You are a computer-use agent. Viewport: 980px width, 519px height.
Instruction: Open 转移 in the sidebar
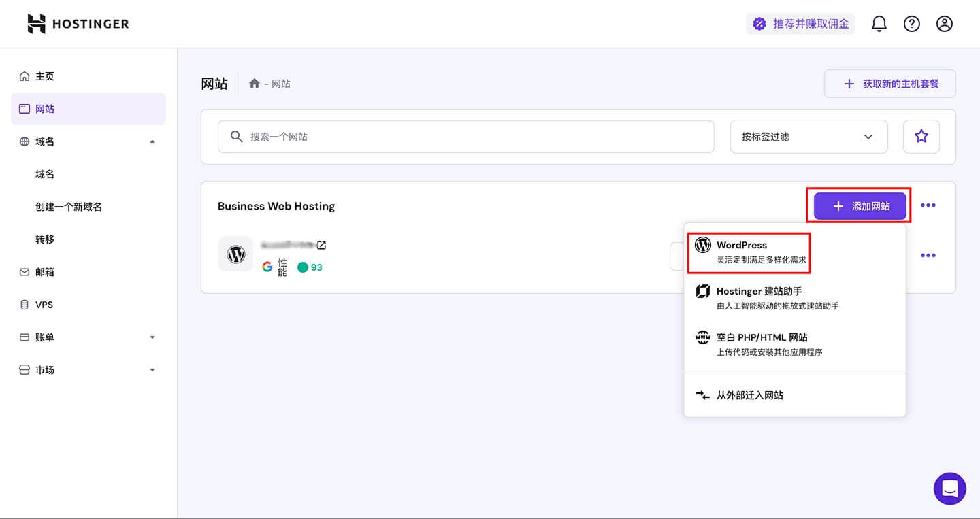(45, 239)
